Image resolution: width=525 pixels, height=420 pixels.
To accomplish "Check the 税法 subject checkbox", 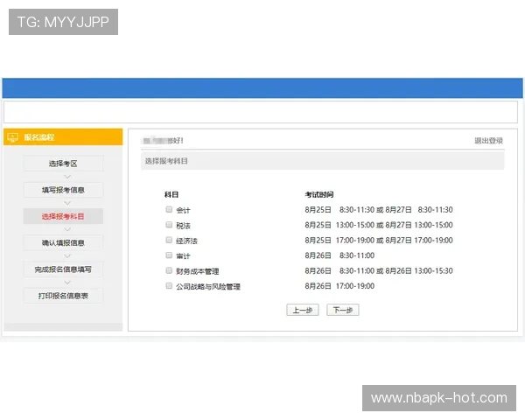I will tap(169, 225).
